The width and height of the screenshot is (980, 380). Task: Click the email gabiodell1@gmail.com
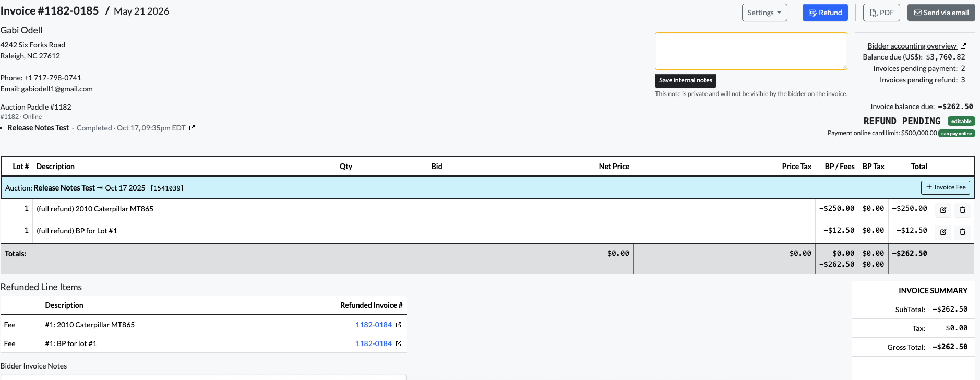pyautogui.click(x=57, y=89)
